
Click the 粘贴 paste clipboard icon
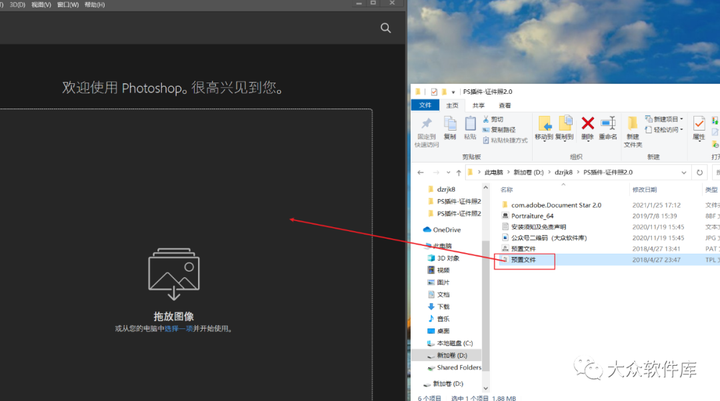tap(470, 124)
